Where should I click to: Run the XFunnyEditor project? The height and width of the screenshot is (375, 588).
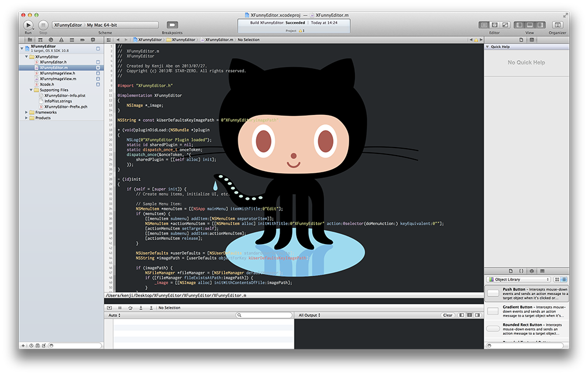tap(28, 25)
